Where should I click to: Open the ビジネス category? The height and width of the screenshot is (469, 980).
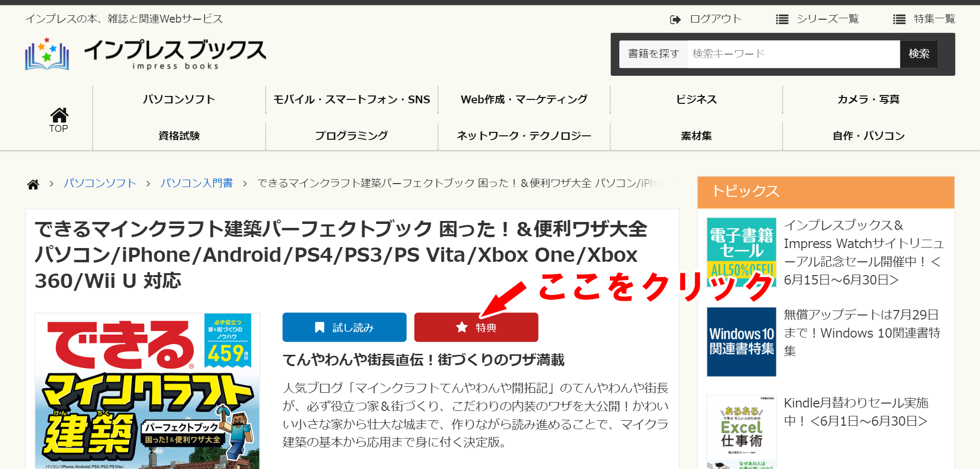point(696,99)
